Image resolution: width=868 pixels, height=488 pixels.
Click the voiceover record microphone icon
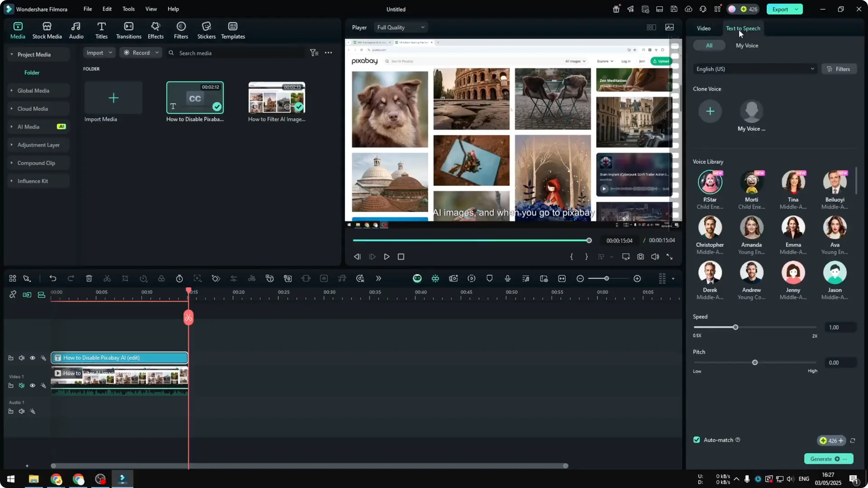[x=507, y=278]
